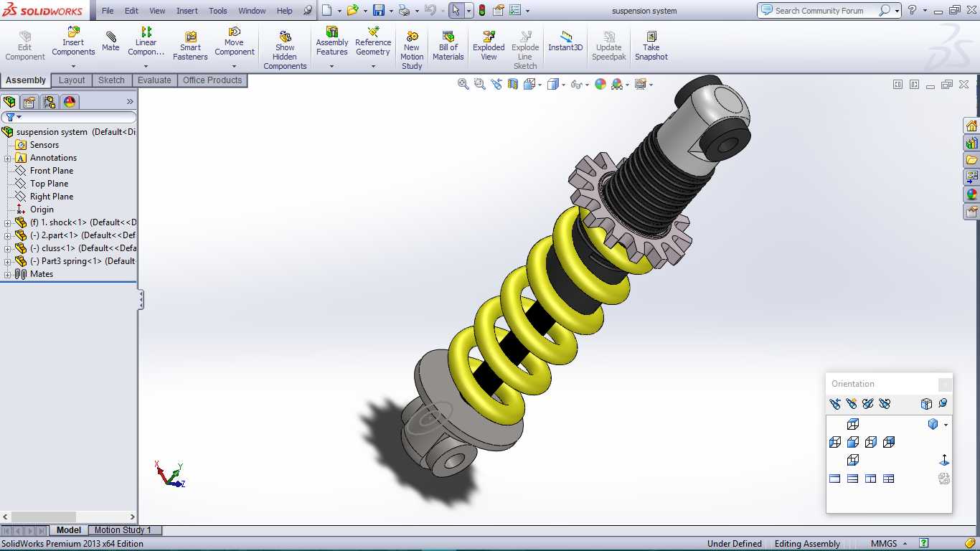Switch to Motion Study 1 tab
This screenshot has width=980, height=551.
coord(123,530)
